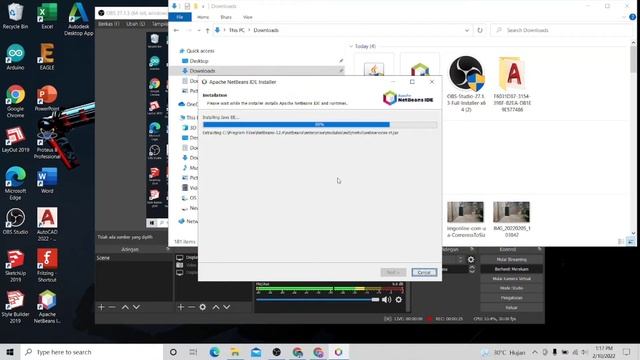Collapse the Today (4) group in Downloads
Screen dimensions: 640x360
point(351,46)
